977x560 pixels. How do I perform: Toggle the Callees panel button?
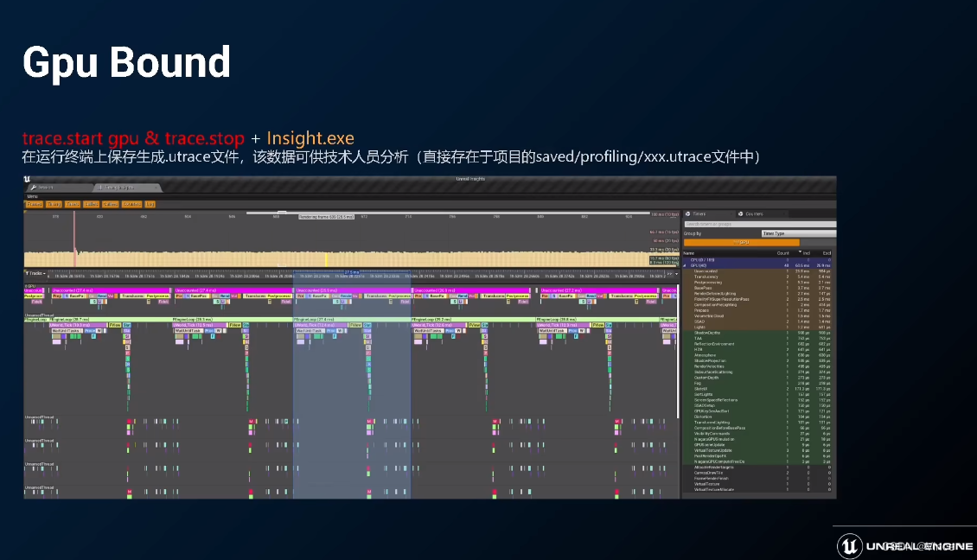[111, 204]
